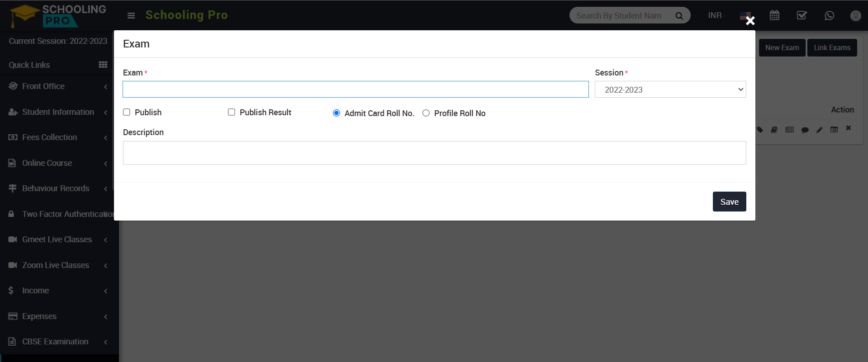Click the Schooling Pro title link
Viewport: 868px width, 362px height.
(x=186, y=15)
